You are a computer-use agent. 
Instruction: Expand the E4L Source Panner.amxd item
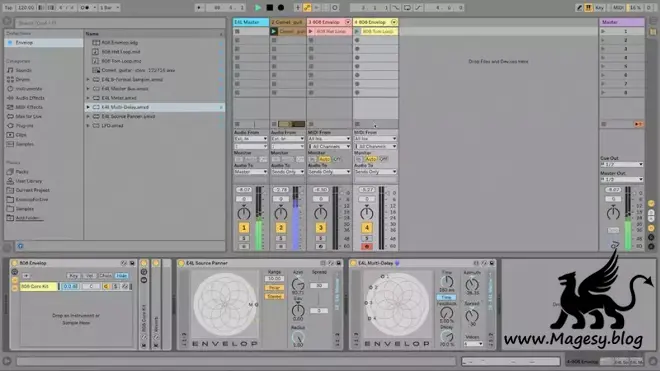click(x=88, y=117)
